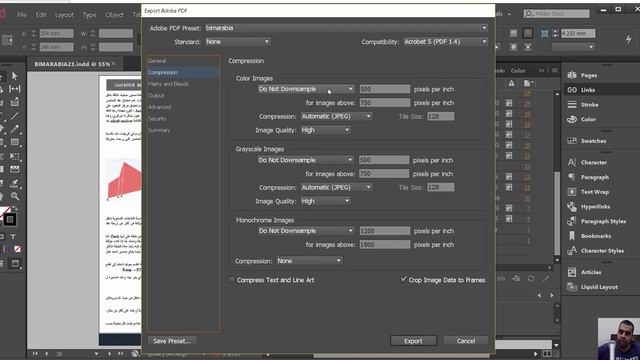
Task: Open the Paragraph Styles panel icon
Action: (x=572, y=221)
